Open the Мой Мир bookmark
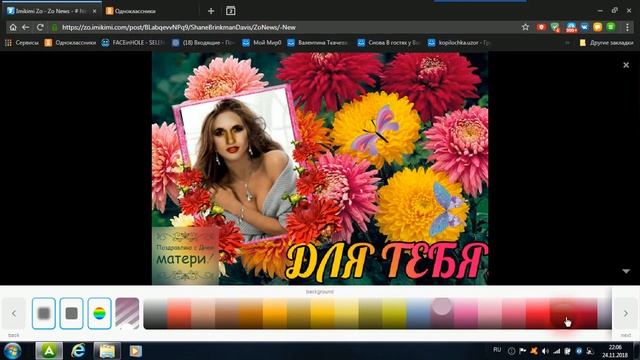This screenshot has height=360, width=640. click(262, 42)
